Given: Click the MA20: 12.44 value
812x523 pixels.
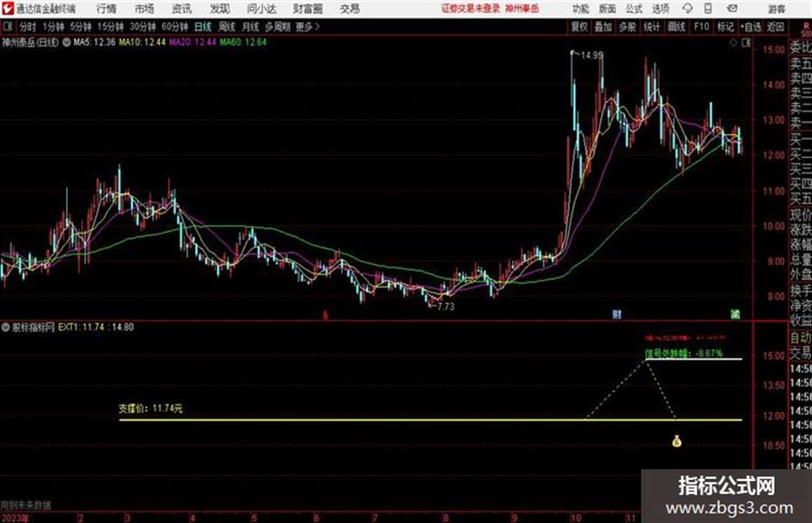Looking at the screenshot, I should point(192,42).
